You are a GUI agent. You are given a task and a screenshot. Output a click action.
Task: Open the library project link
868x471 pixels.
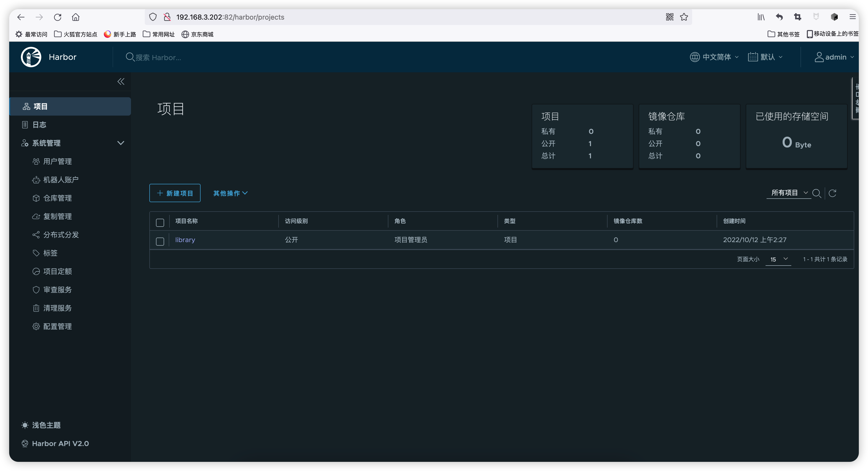185,240
